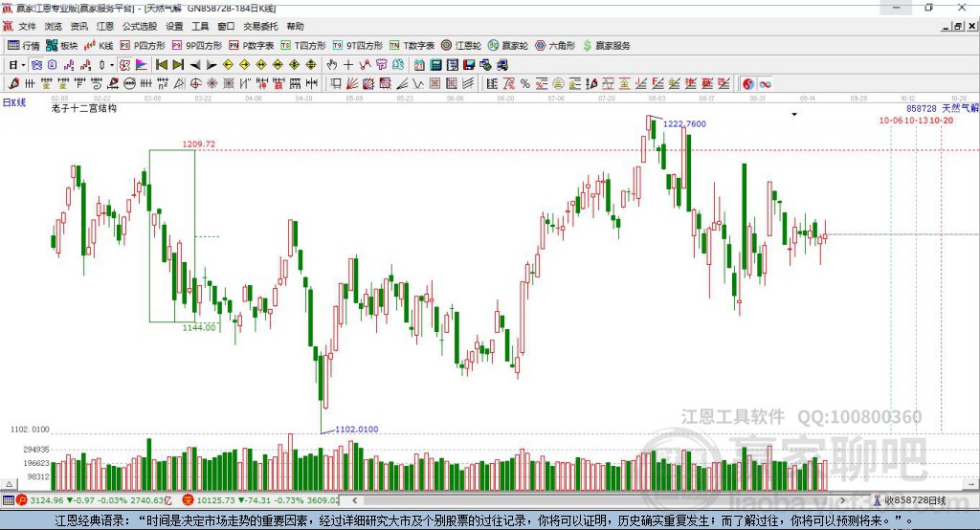The image size is (980, 530).
Task: Open 赢家服务 with dollar icon
Action: 606,46
